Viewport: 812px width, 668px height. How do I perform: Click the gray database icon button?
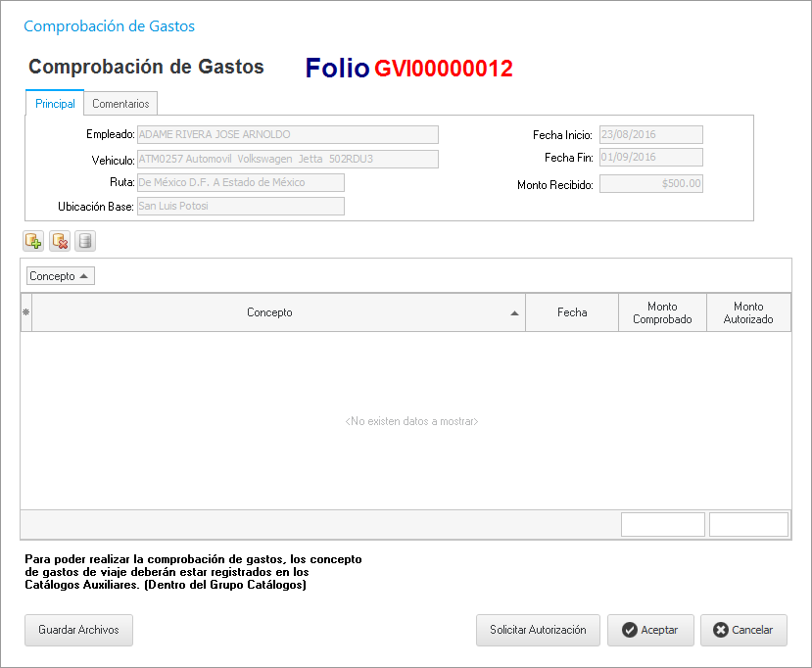click(x=85, y=241)
